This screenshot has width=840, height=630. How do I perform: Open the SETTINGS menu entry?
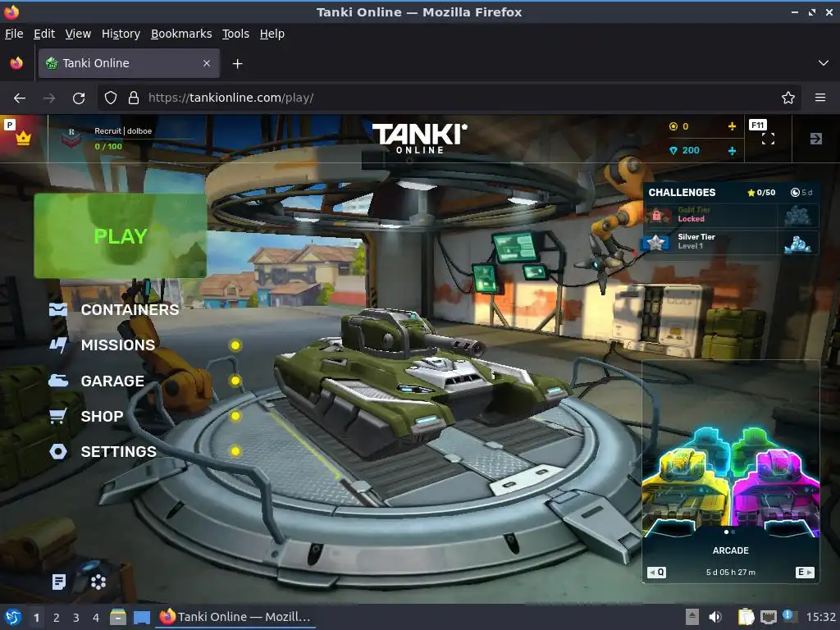[118, 452]
